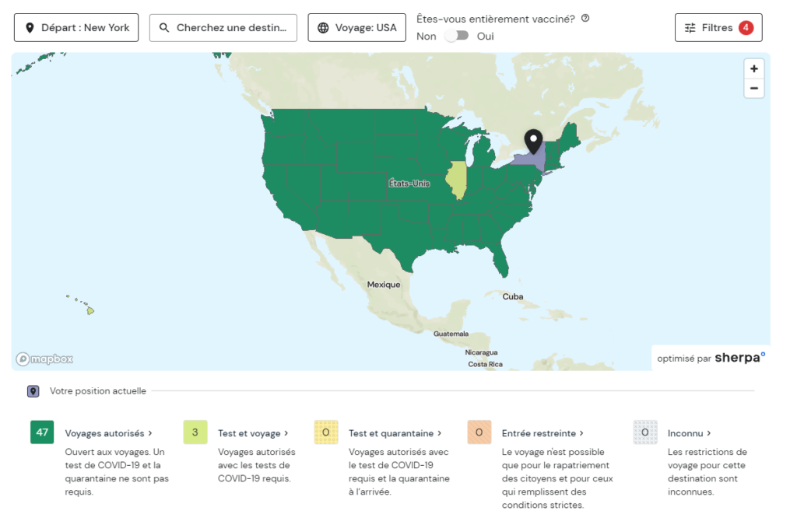Zoom out the map with minus button
Screen dimensions: 797x532
point(753,89)
